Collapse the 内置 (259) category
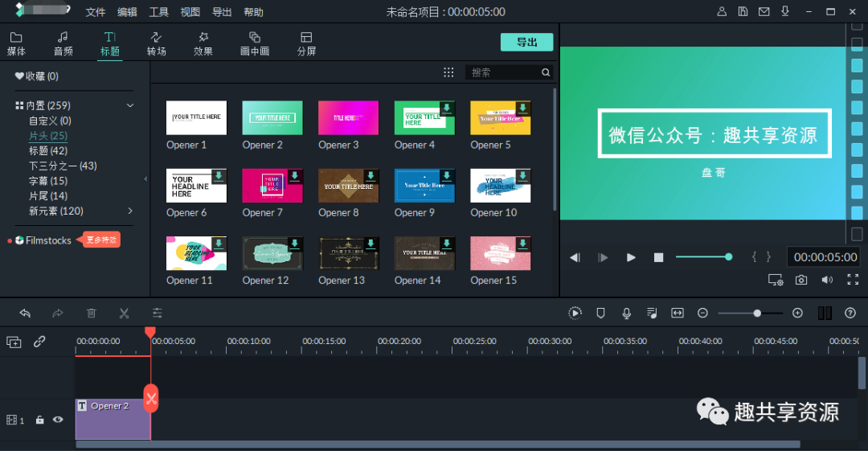Viewport: 868px width, 451px height. pos(130,105)
